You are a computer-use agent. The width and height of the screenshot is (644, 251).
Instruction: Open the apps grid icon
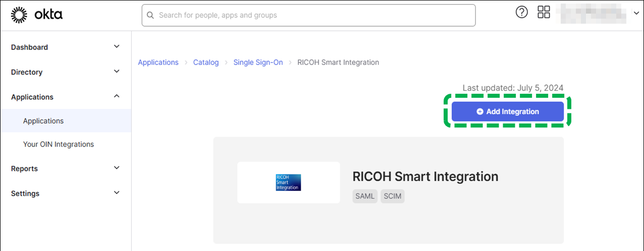(x=544, y=13)
